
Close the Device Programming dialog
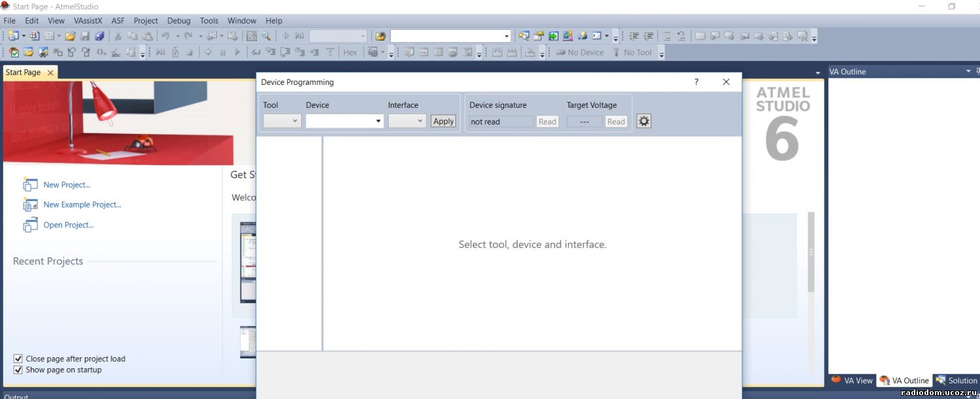point(726,82)
